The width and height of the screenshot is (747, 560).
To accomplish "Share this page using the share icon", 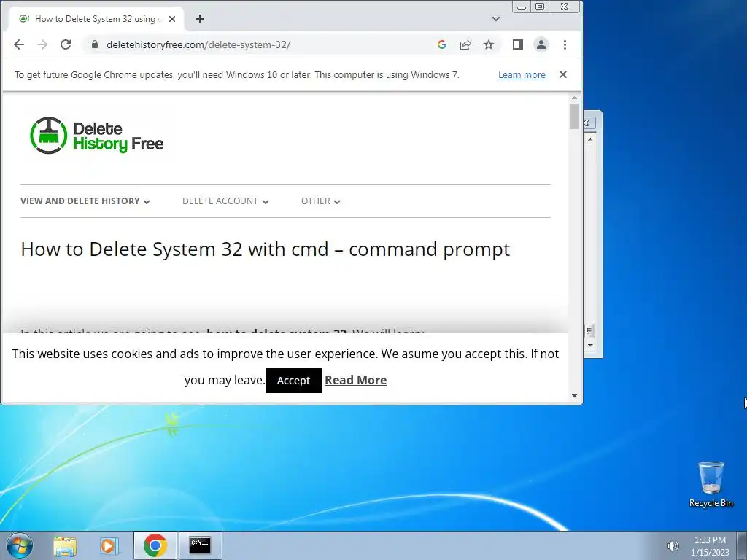I will (465, 44).
